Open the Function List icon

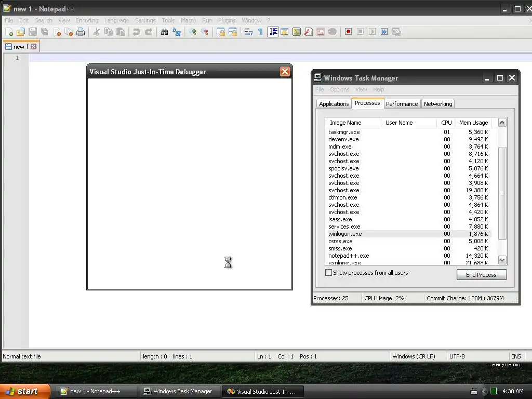[x=309, y=32]
